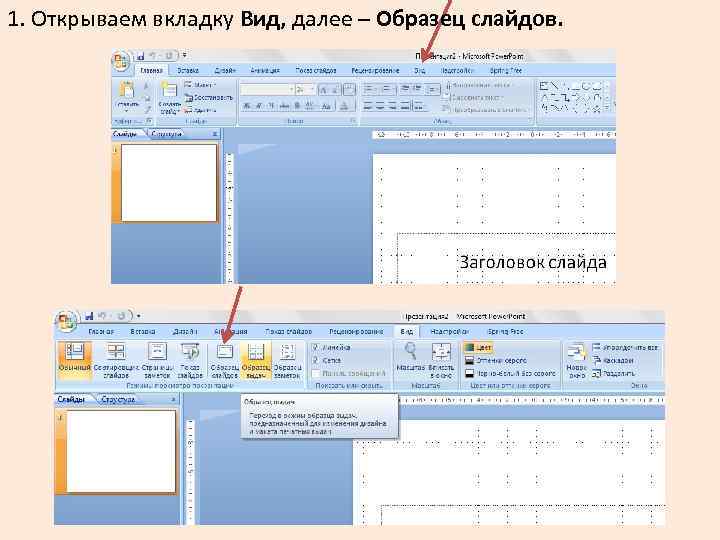The width and height of the screenshot is (720, 540).
Task: Click Упорядочить все button
Action: pos(625,348)
